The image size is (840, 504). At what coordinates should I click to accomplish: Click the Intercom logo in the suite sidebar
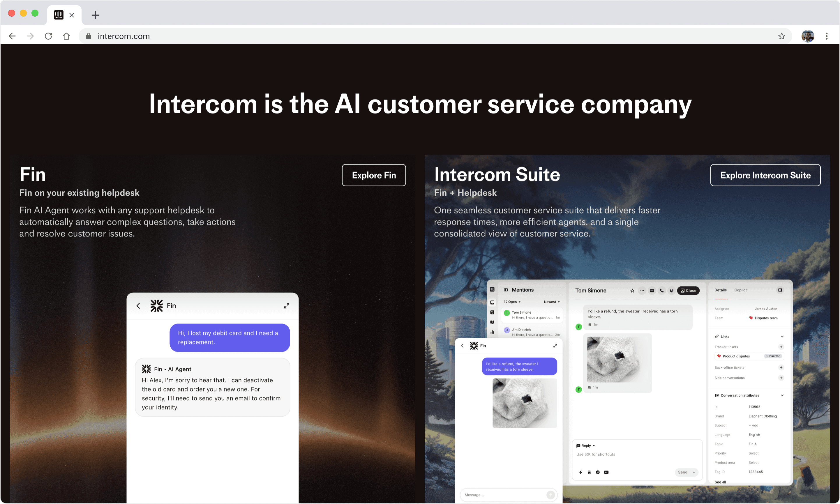pyautogui.click(x=492, y=289)
